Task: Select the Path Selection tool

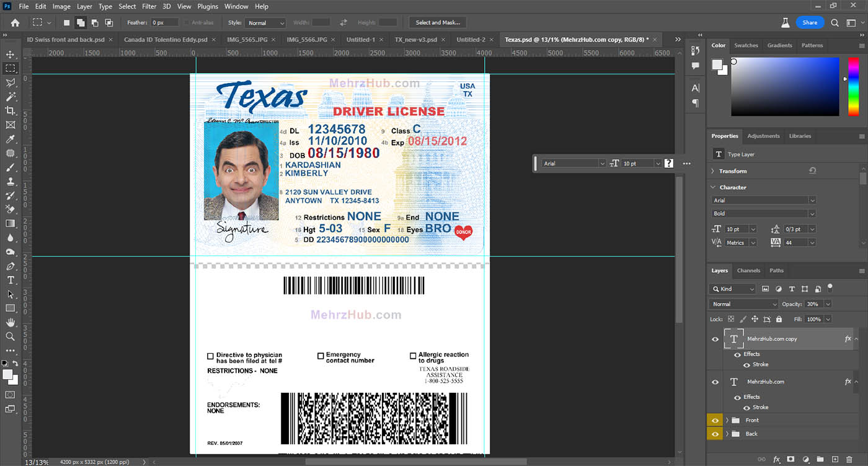Action: click(x=11, y=294)
